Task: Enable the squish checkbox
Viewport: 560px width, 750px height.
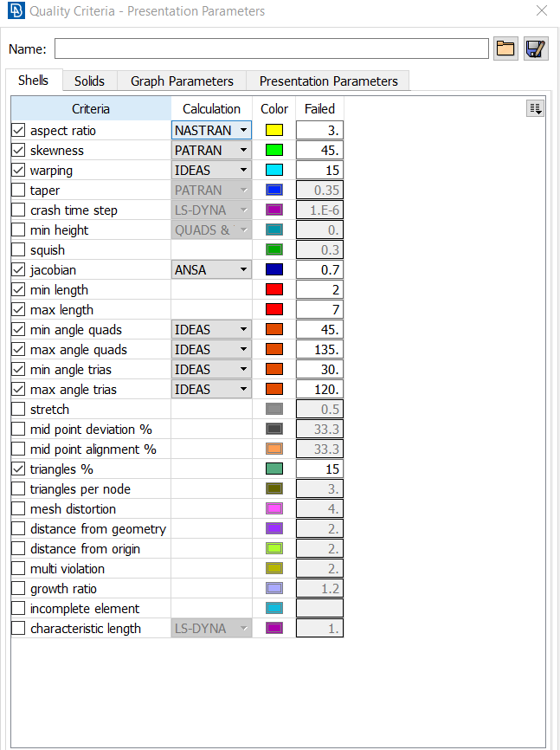Action: click(x=18, y=249)
